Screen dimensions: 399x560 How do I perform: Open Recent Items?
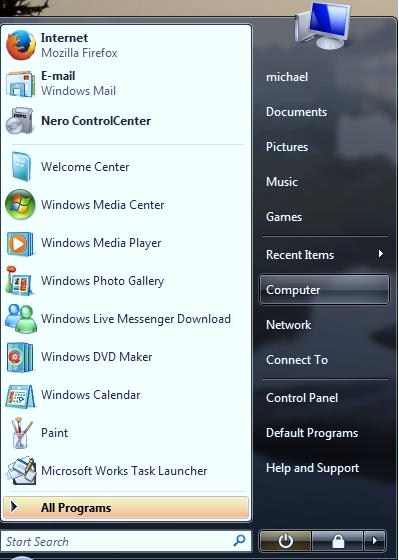(x=324, y=255)
